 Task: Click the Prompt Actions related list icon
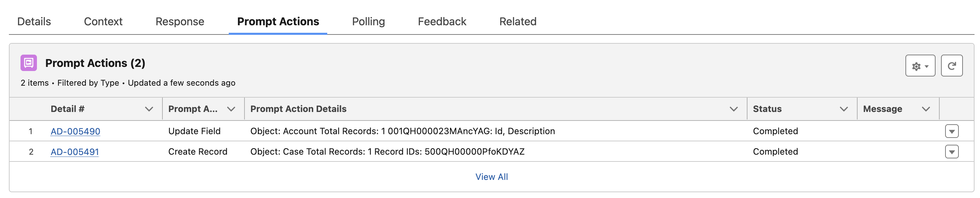(x=28, y=63)
